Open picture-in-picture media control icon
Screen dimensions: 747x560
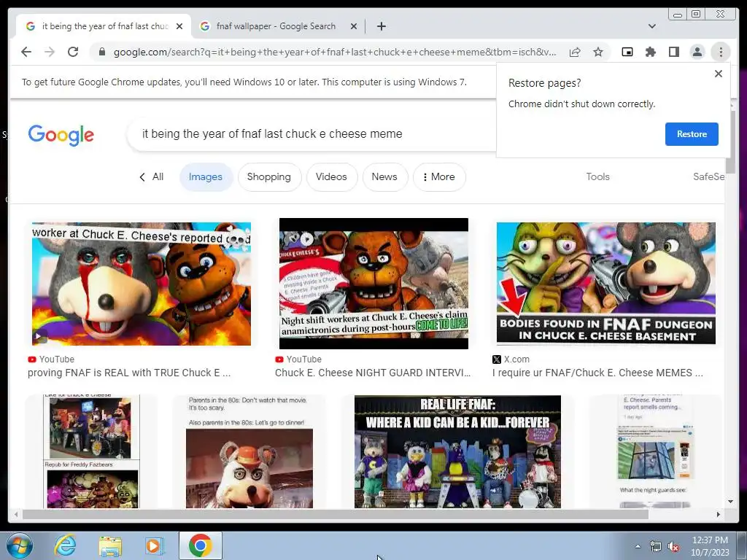627,52
